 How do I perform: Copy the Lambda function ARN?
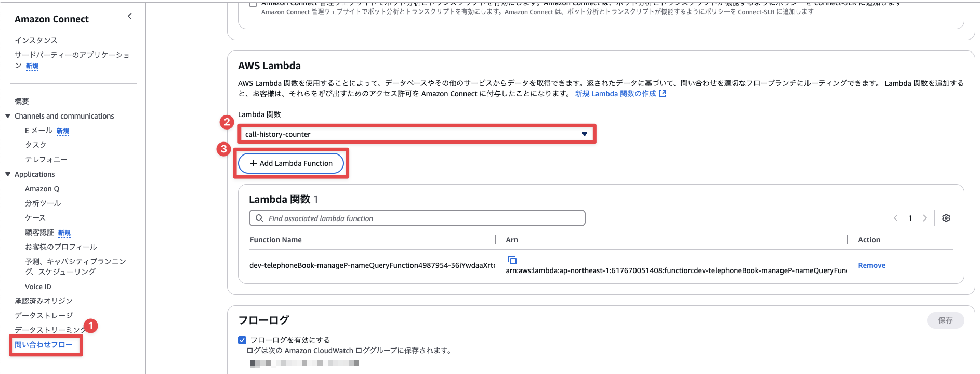[x=512, y=260]
